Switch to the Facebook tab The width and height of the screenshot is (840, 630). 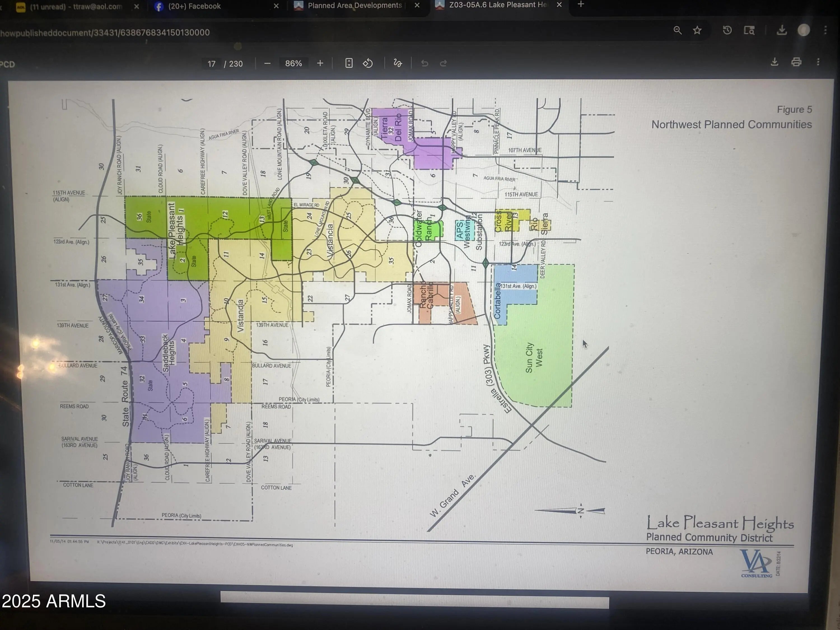click(194, 6)
